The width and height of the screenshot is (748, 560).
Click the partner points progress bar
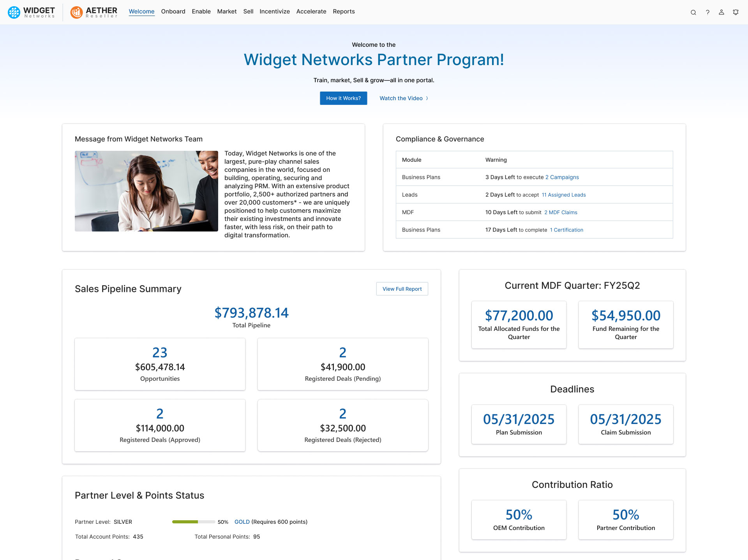tap(193, 521)
